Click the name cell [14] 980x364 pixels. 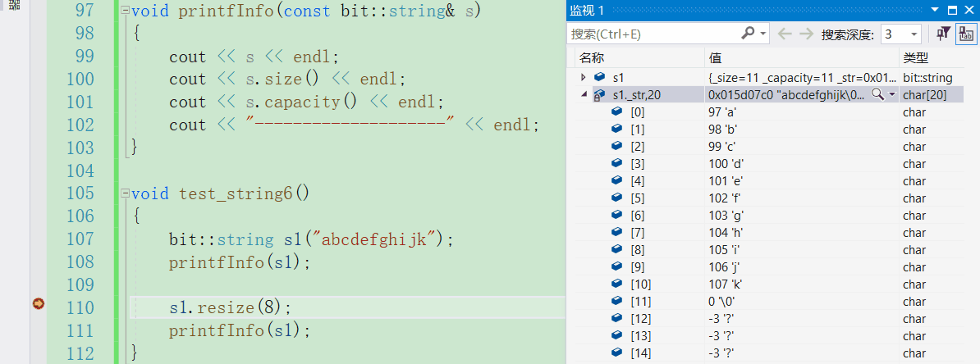(641, 353)
